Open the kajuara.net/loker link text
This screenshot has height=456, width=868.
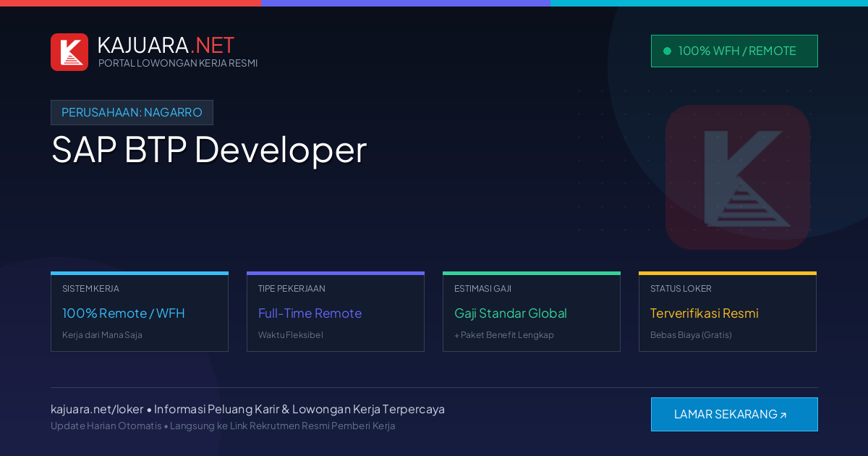[97, 409]
